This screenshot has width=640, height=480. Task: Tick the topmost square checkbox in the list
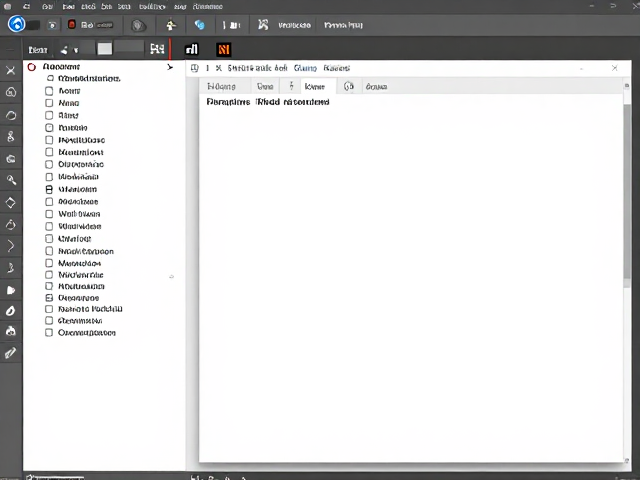(49, 91)
